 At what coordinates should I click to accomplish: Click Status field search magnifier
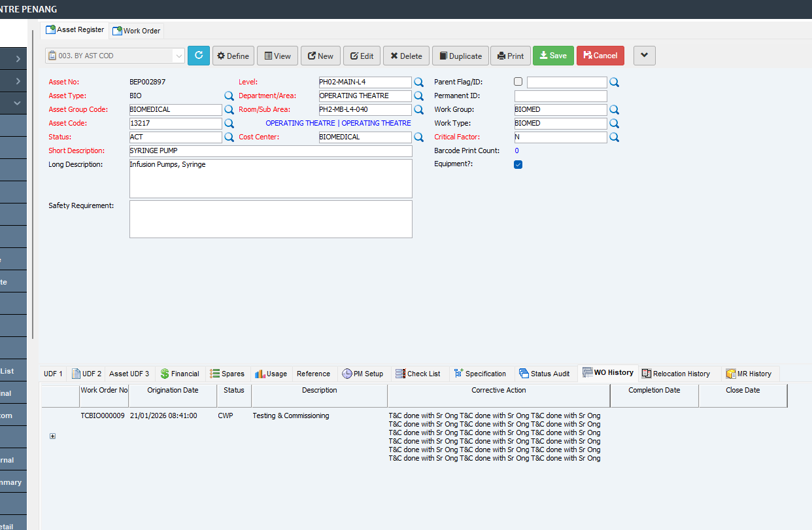point(229,137)
